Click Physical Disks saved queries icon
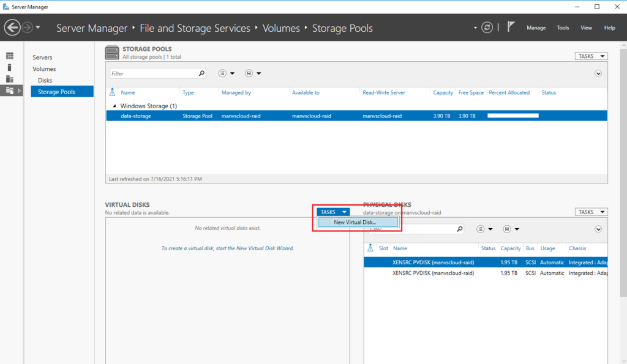This screenshot has height=364, width=627. [x=507, y=229]
